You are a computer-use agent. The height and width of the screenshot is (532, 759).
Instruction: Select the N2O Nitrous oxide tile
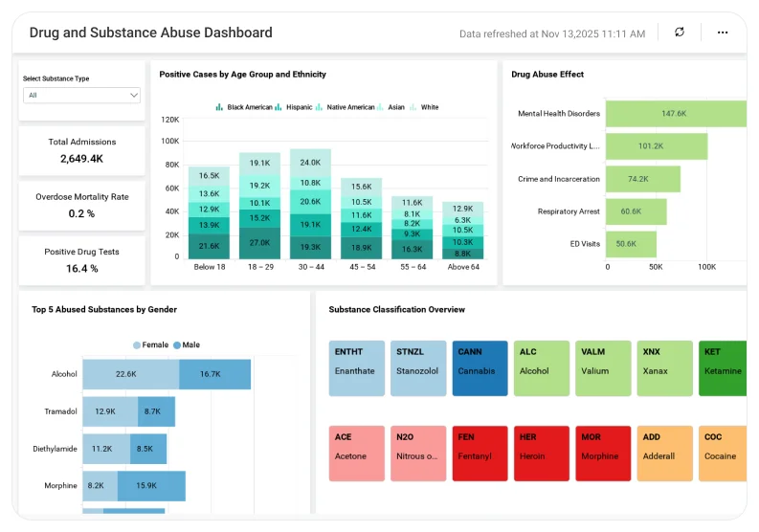tap(418, 454)
